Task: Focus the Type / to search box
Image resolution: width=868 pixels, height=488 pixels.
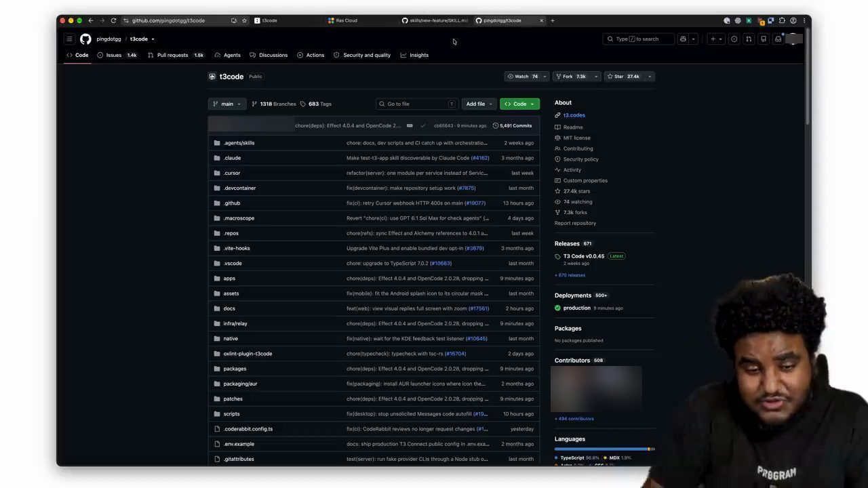Action: click(x=639, y=39)
